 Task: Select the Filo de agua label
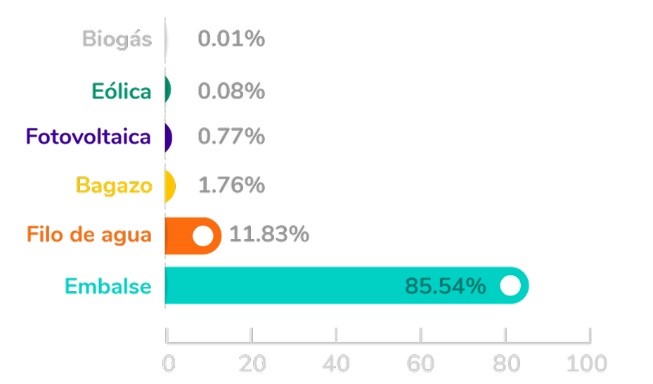pos(89,235)
